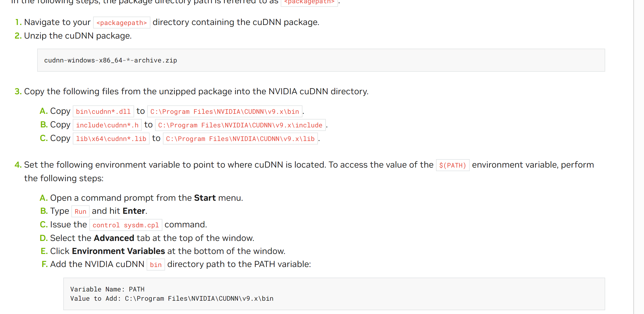The width and height of the screenshot is (644, 314).
Task: Click the Run inline code snippet
Action: point(80,211)
